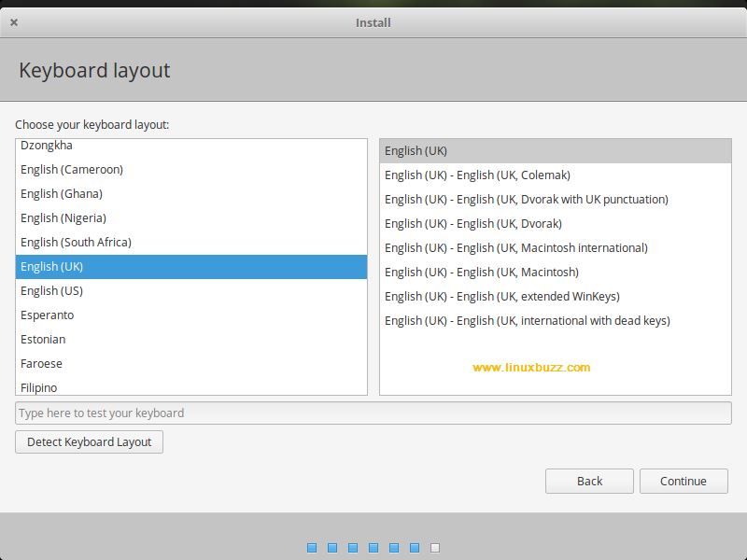747x560 pixels.
Task: Select the plain English (UK) variant
Action: pyautogui.click(x=556, y=151)
